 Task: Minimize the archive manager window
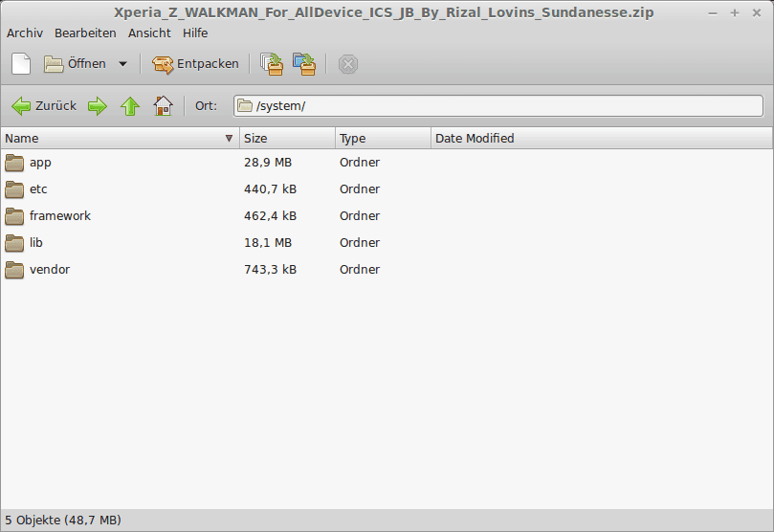[x=713, y=13]
